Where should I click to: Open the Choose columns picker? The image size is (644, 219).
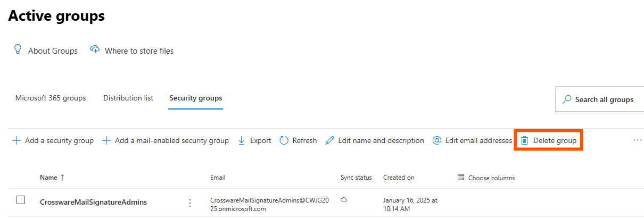point(486,178)
